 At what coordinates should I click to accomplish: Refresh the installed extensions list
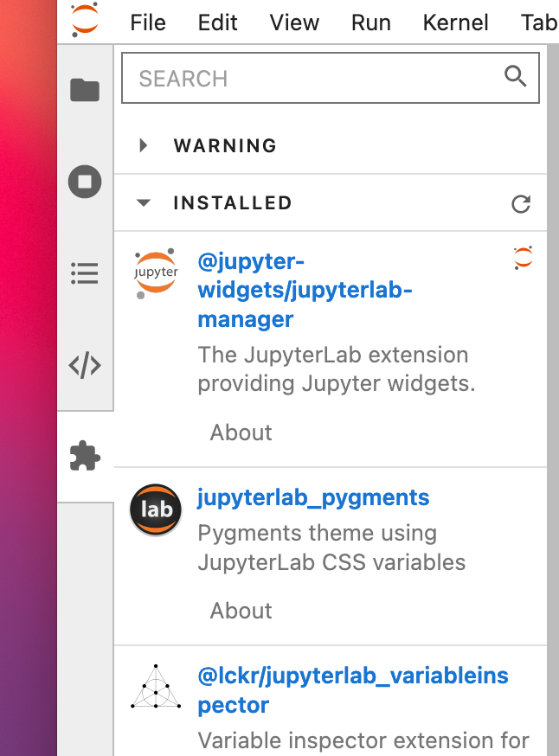(520, 204)
